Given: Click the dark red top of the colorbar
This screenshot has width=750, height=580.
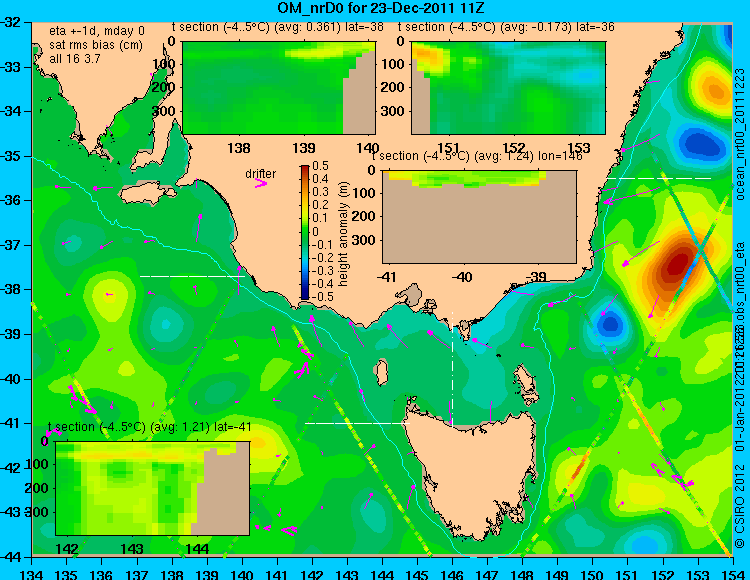Looking at the screenshot, I should (305, 169).
